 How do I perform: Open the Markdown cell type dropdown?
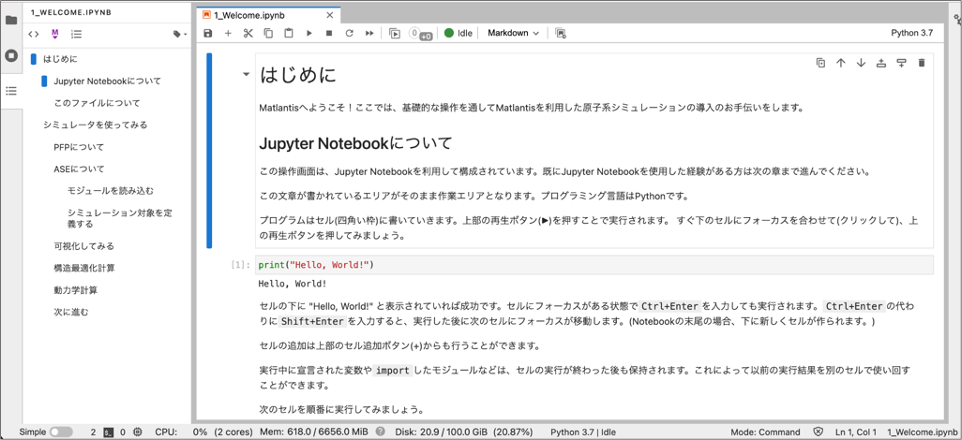click(x=513, y=33)
